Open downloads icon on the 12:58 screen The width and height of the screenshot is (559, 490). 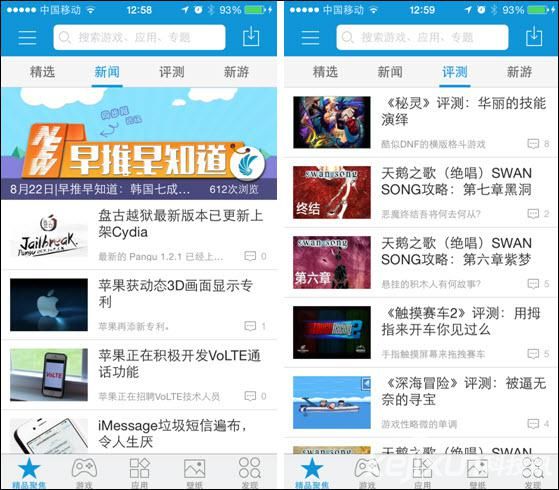[251, 36]
